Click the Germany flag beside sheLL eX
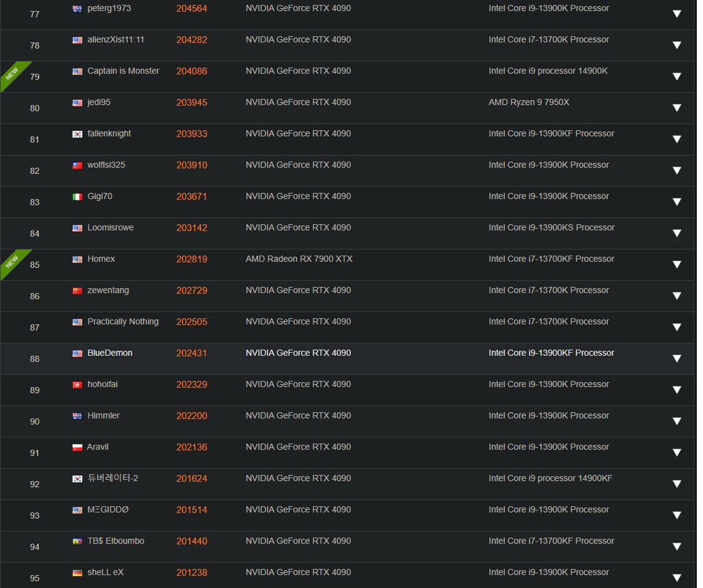Viewport: 703px width, 588px height. tap(77, 573)
